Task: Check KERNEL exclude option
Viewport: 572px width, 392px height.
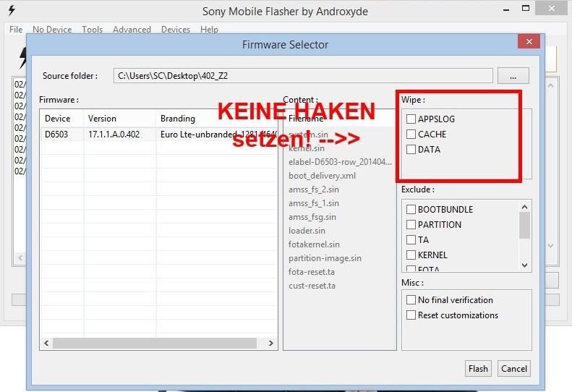Action: (x=411, y=255)
